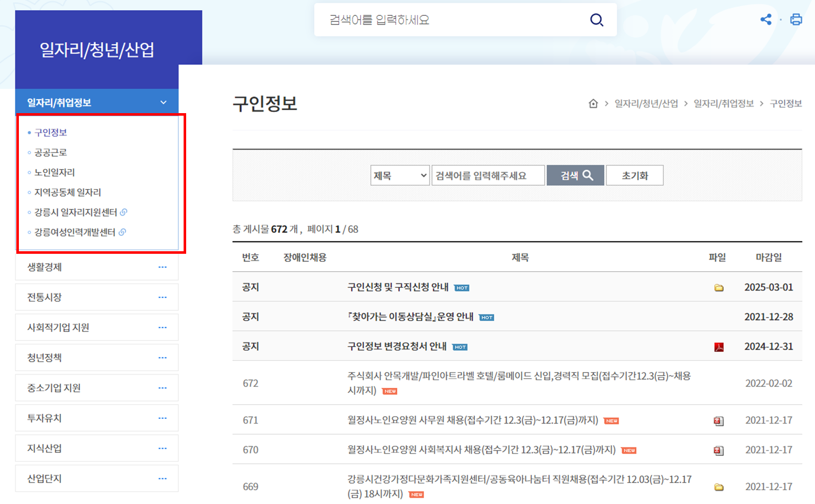The height and width of the screenshot is (504, 815).
Task: Click the 검색 button
Action: 575,175
